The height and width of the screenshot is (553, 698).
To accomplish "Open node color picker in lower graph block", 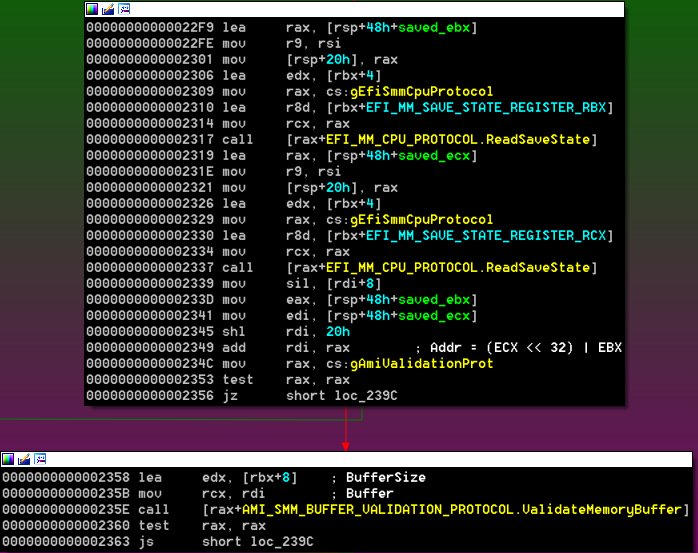I will (x=8, y=459).
